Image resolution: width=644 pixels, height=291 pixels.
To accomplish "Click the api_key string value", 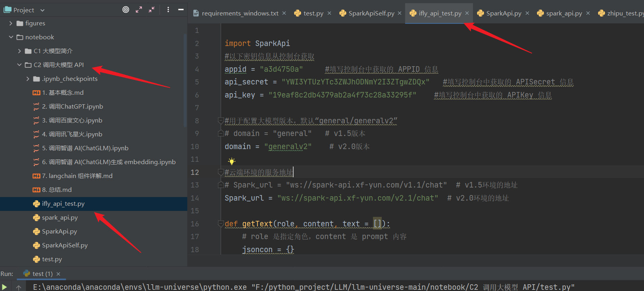I will click(x=342, y=95).
